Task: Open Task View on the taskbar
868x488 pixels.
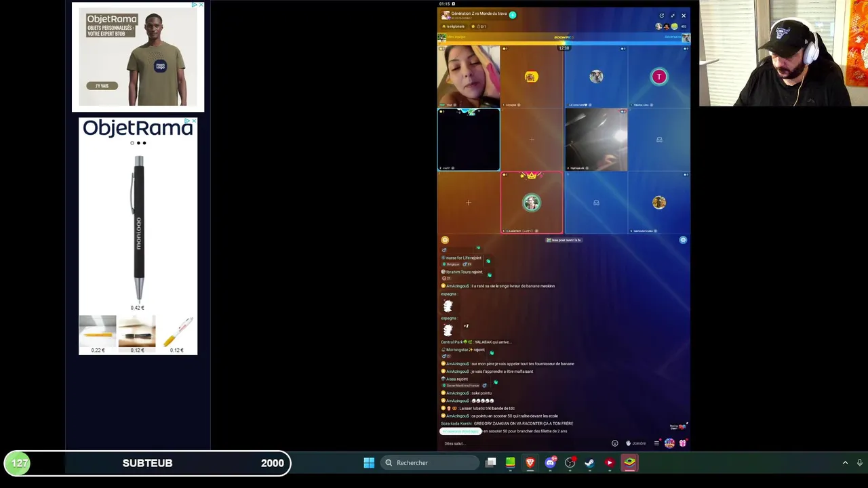Action: (491, 463)
